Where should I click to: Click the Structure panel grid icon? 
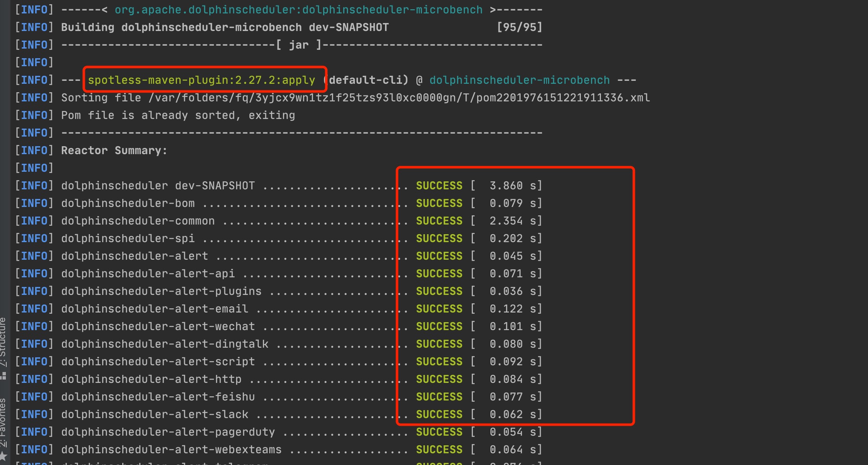click(x=4, y=376)
